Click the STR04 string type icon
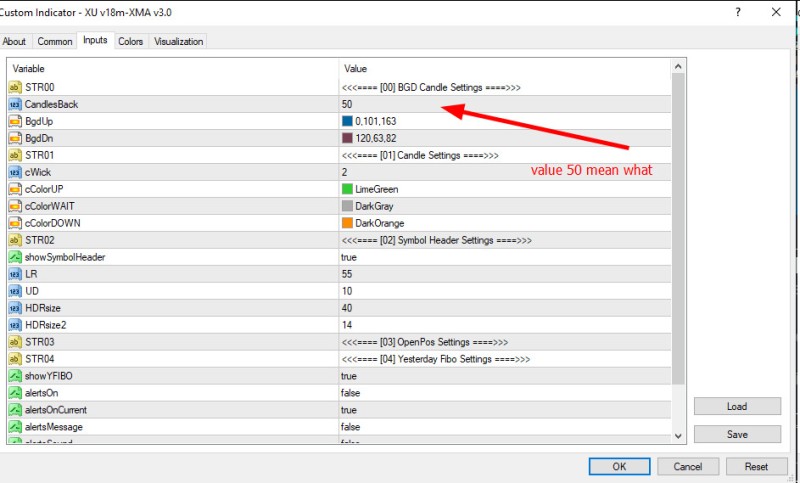 (15, 359)
